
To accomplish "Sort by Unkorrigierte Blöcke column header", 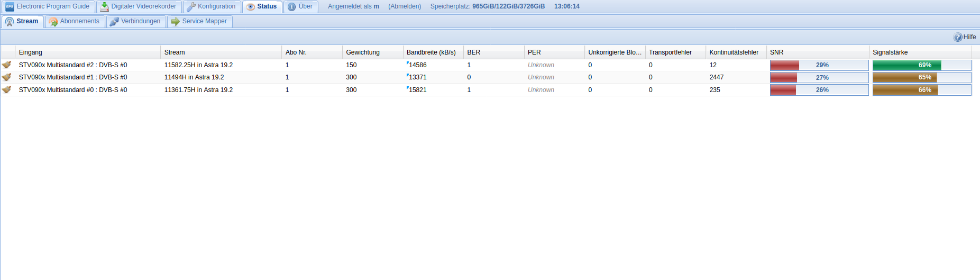I will 615,52.
